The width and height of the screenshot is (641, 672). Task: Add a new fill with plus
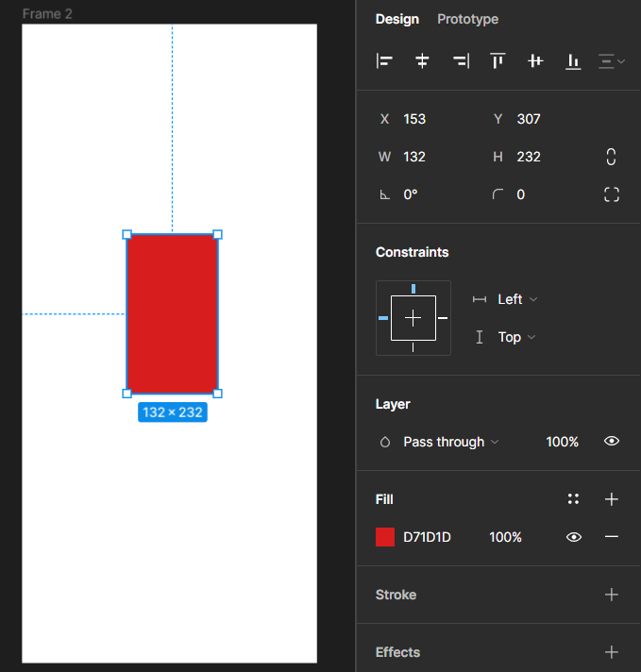pos(612,499)
